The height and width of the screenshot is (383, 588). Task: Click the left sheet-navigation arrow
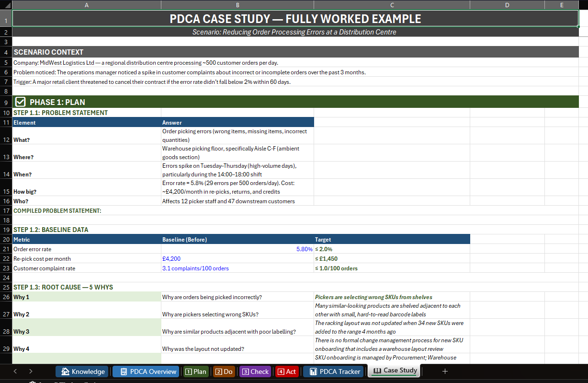coord(15,371)
